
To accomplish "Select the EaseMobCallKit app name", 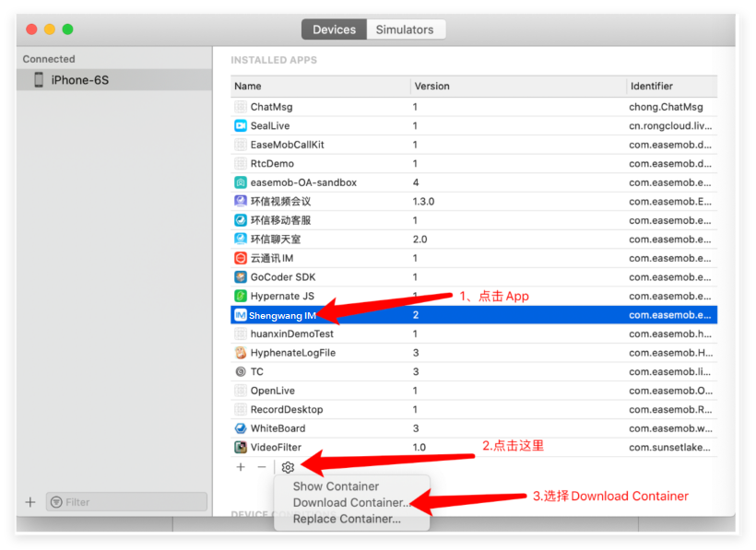I will pyautogui.click(x=288, y=145).
